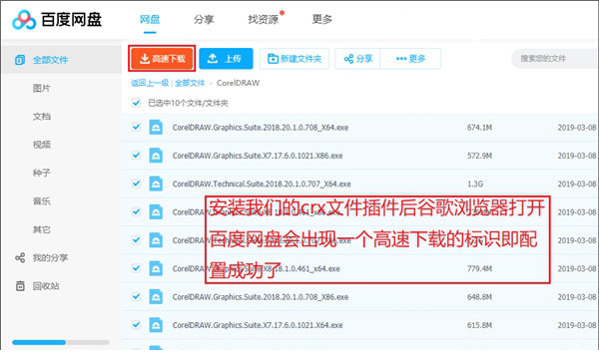Viewport: 599px width, 364px height.
Task: Click the 我的分享 share icon in sidebar
Action: [x=20, y=258]
